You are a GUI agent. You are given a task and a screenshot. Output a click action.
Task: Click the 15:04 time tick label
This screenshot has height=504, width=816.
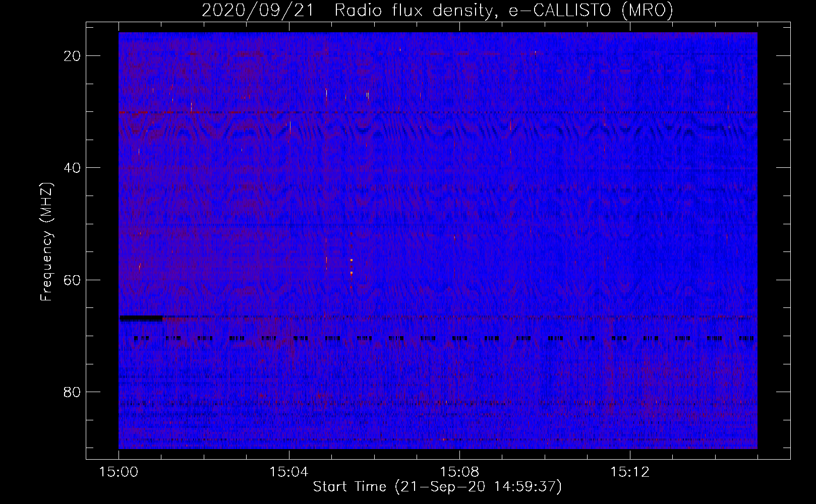pyautogui.click(x=289, y=472)
